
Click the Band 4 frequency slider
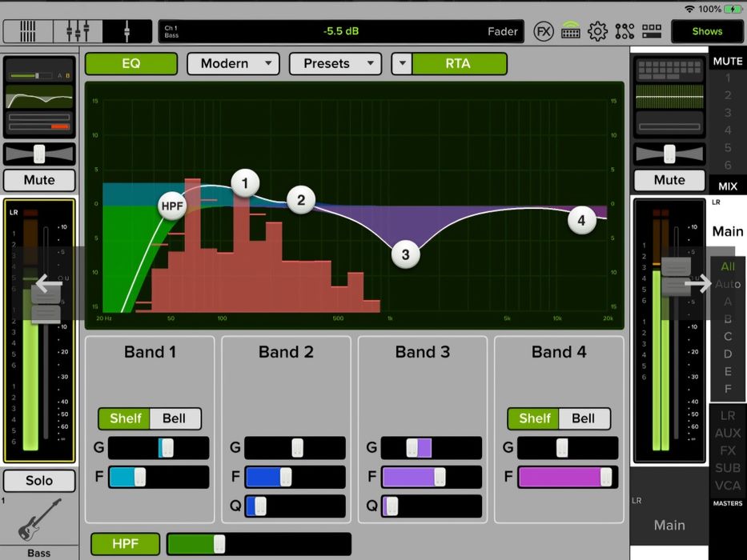[568, 477]
